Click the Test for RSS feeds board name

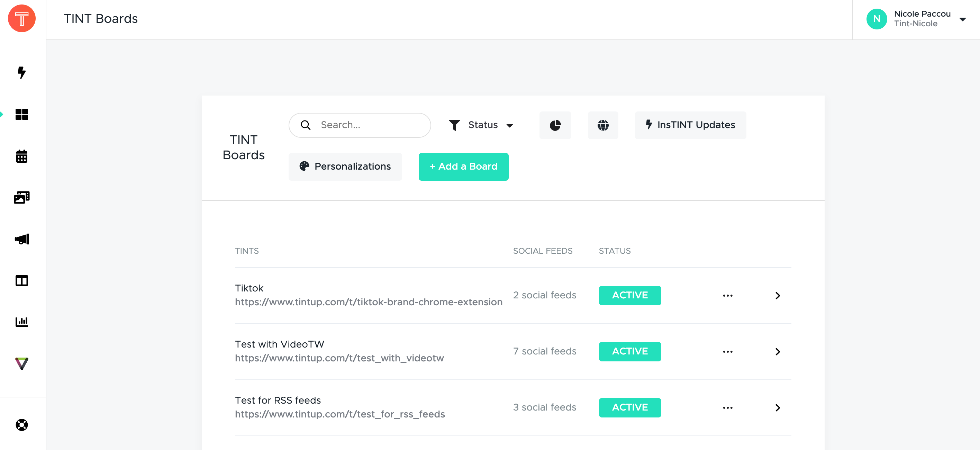click(278, 400)
